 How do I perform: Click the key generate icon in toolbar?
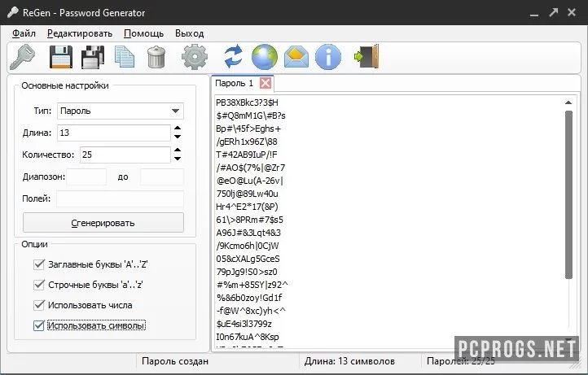click(x=22, y=57)
